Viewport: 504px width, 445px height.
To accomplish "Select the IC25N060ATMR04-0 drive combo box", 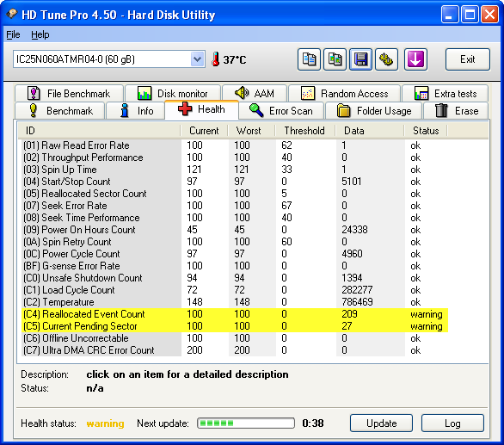I will tap(108, 59).
